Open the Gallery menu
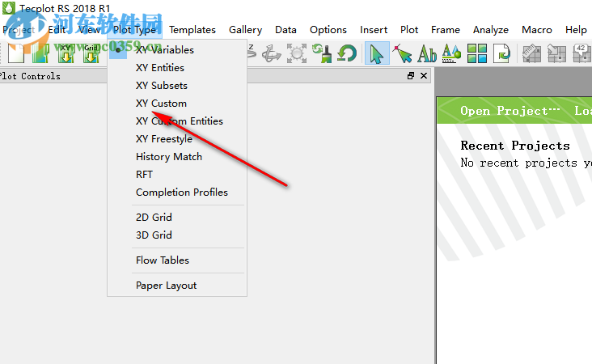This screenshot has height=364, width=592. [245, 30]
